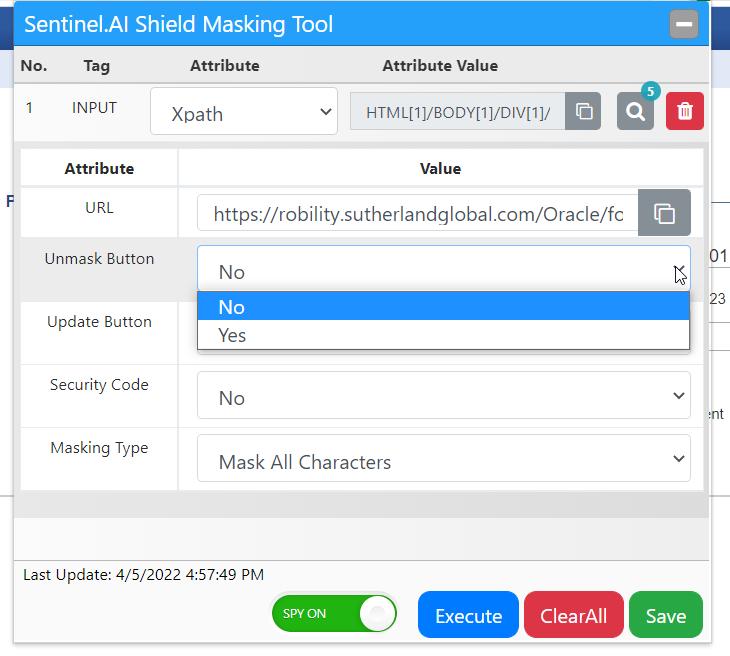The width and height of the screenshot is (730, 656).
Task: Select the INPUT tag cell
Action: [x=95, y=108]
